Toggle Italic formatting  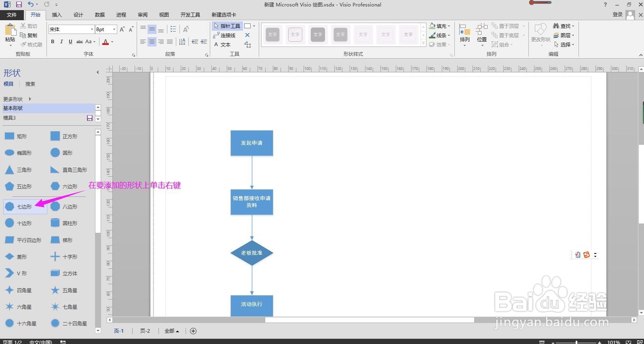tap(61, 42)
